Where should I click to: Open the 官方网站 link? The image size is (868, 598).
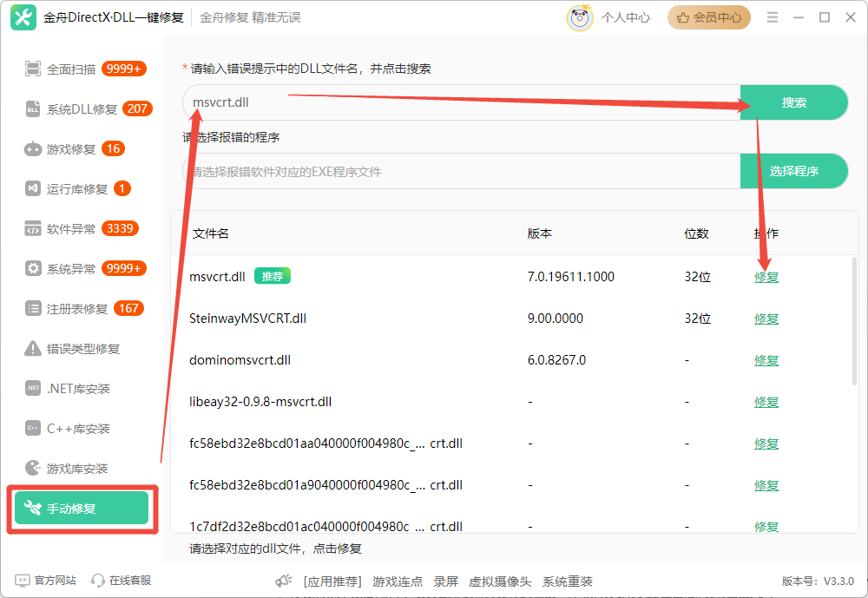pyautogui.click(x=55, y=581)
